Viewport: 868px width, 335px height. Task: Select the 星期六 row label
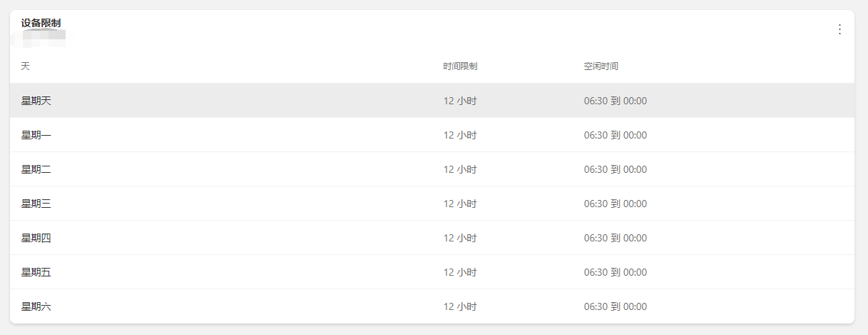(36, 306)
